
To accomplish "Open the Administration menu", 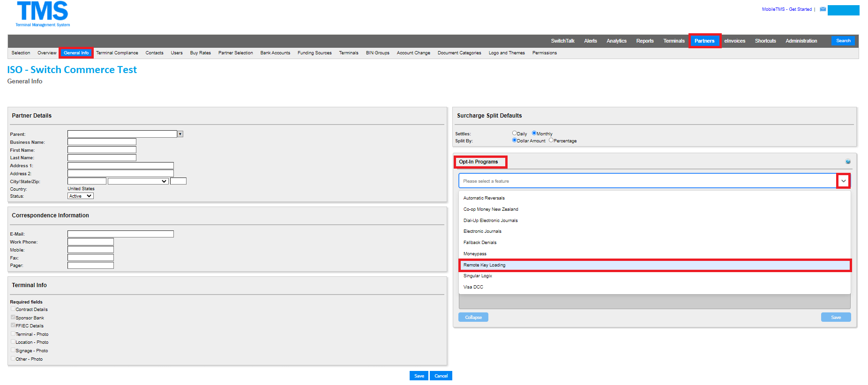I will (x=801, y=41).
